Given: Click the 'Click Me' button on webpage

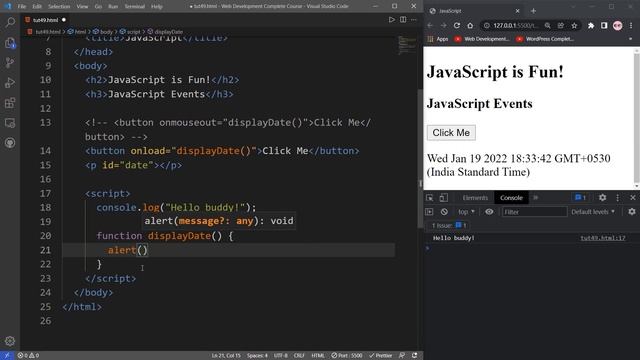Looking at the screenshot, I should pos(451,133).
